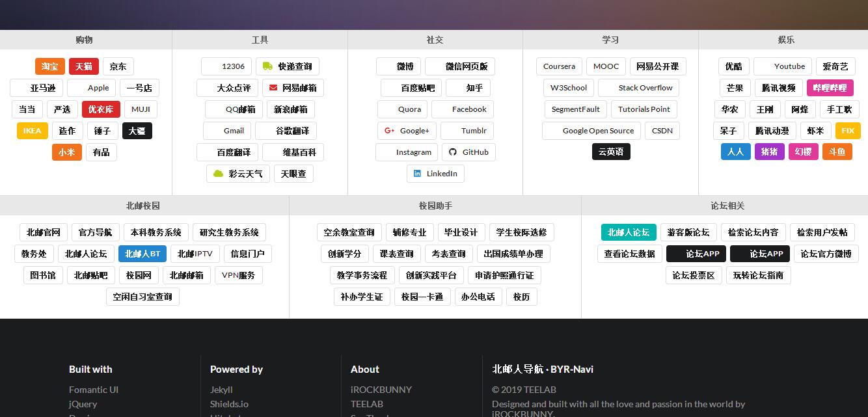Click the GitHub octocat icon
The height and width of the screenshot is (417, 868).
[x=453, y=152]
